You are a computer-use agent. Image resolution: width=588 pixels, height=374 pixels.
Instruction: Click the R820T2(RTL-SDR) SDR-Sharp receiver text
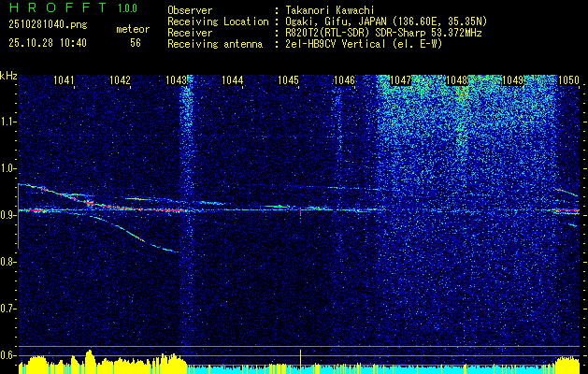tap(383, 33)
